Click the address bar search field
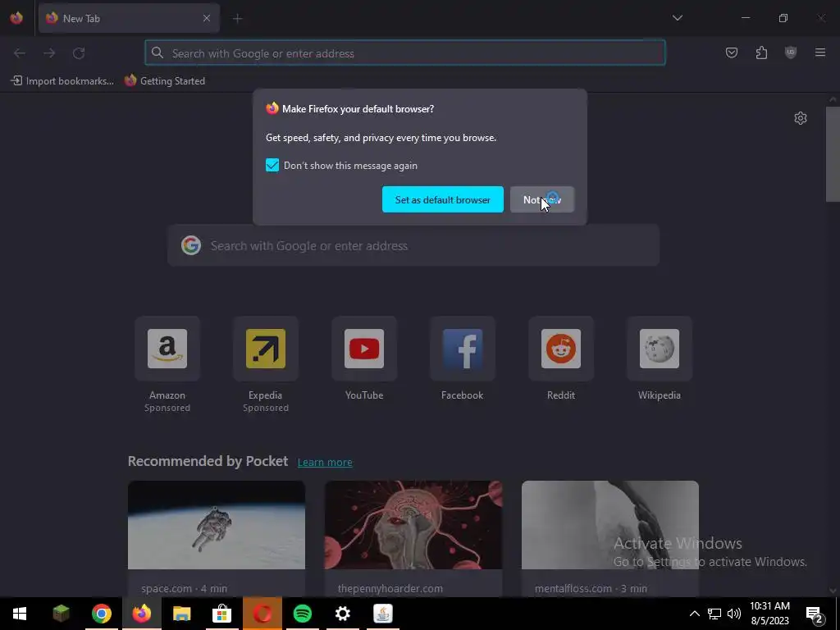 [405, 53]
